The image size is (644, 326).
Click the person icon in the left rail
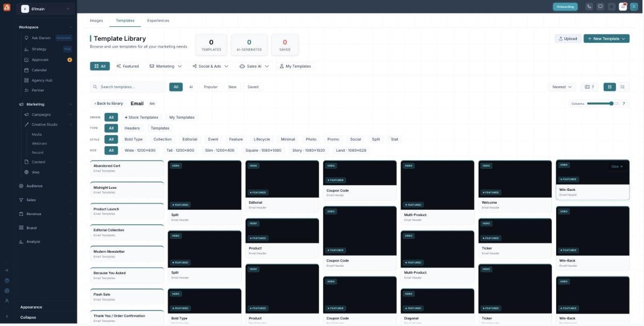pos(7,301)
